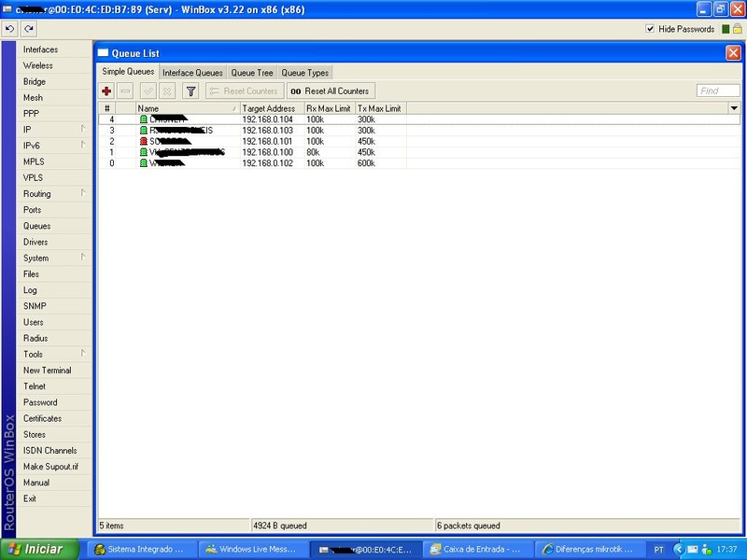Expand the Tools submenu
This screenshot has height=560, width=747.
[83, 354]
